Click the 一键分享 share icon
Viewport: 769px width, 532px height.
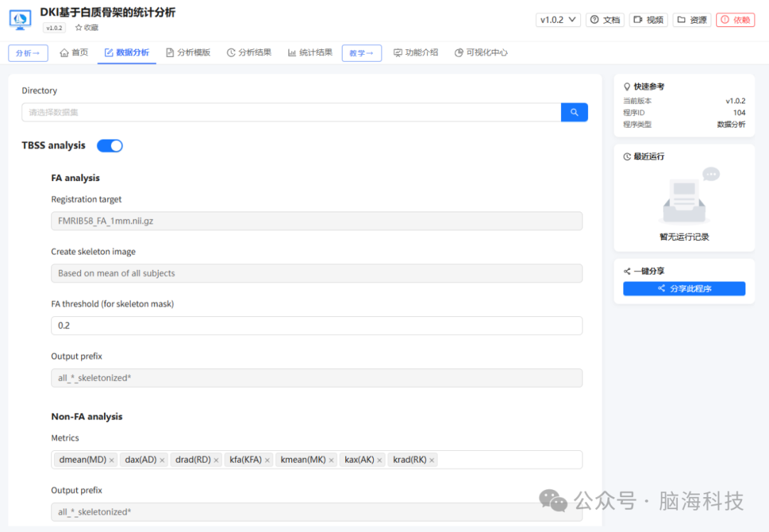coord(627,271)
